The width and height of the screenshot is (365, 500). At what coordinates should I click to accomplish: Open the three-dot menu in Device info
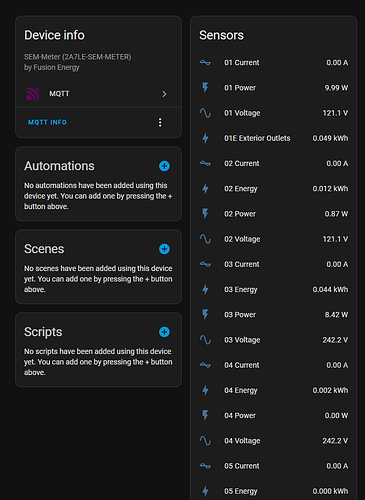coord(160,122)
